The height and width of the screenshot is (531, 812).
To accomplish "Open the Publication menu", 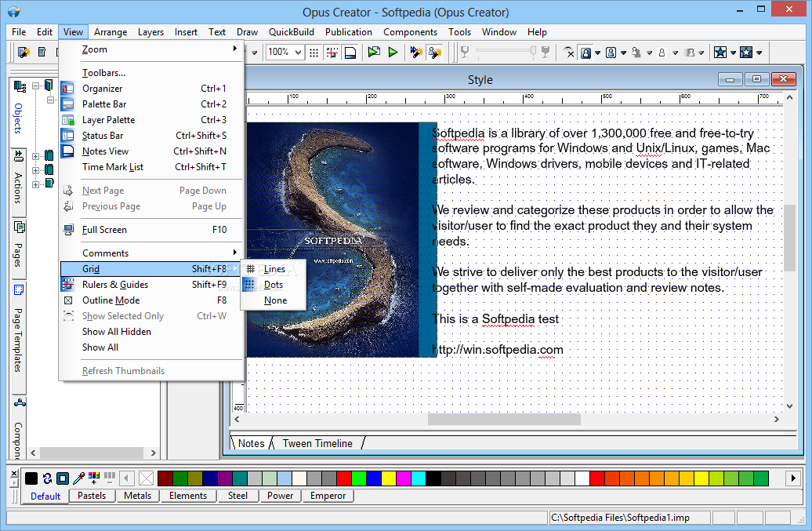I will click(349, 32).
